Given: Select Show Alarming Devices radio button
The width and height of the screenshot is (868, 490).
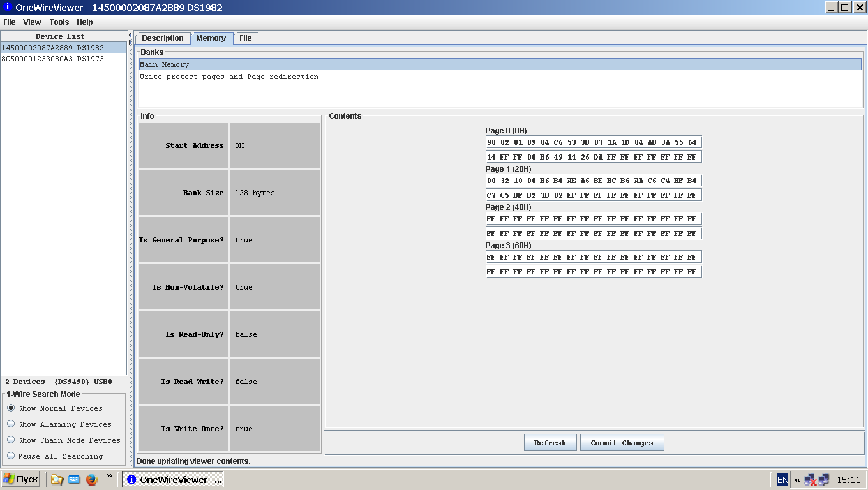Looking at the screenshot, I should tap(11, 424).
